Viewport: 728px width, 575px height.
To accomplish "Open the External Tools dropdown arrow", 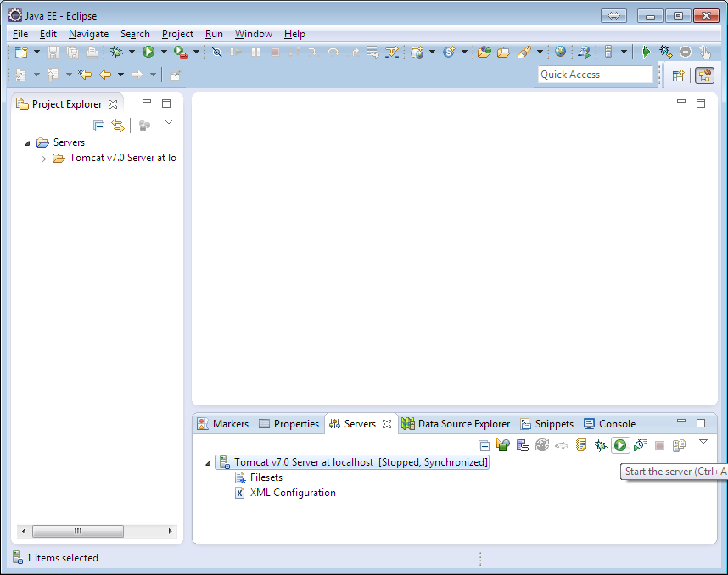I will pyautogui.click(x=196, y=52).
